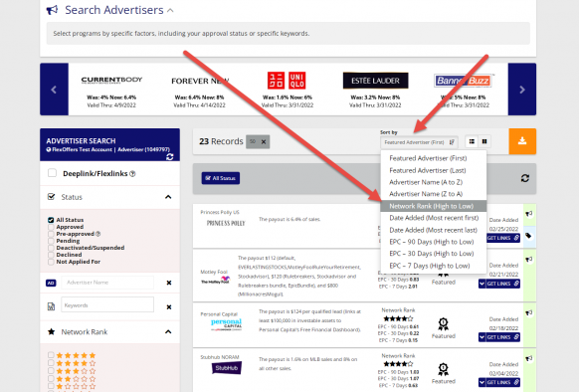
Task: Click the next carousel arrow
Action: [521, 90]
